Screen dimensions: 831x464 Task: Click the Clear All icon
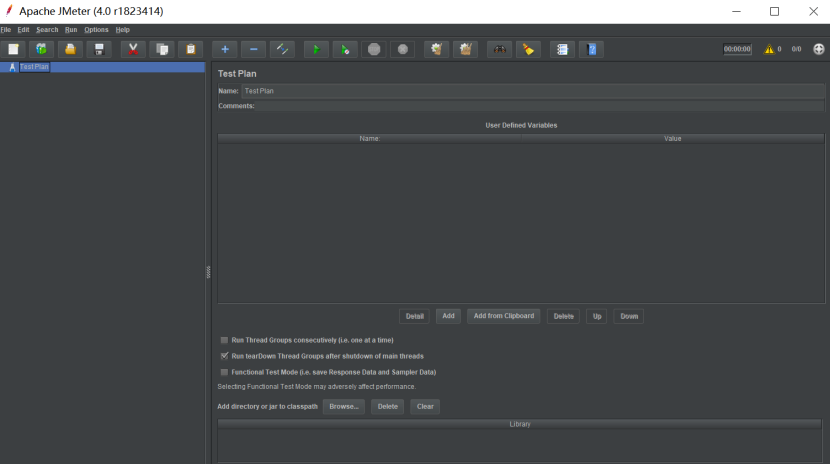click(464, 49)
